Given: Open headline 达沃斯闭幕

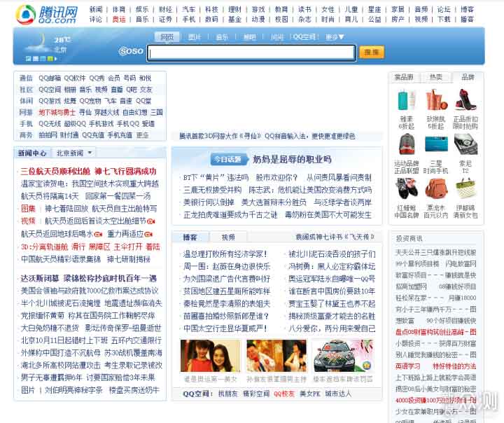Looking at the screenshot, I should (x=40, y=278).
